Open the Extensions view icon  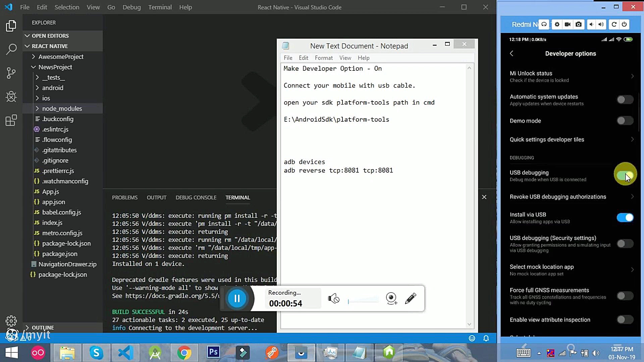[11, 120]
